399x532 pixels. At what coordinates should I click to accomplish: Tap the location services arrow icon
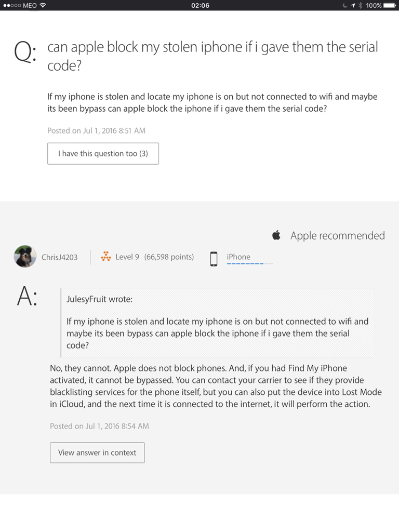click(x=353, y=5)
